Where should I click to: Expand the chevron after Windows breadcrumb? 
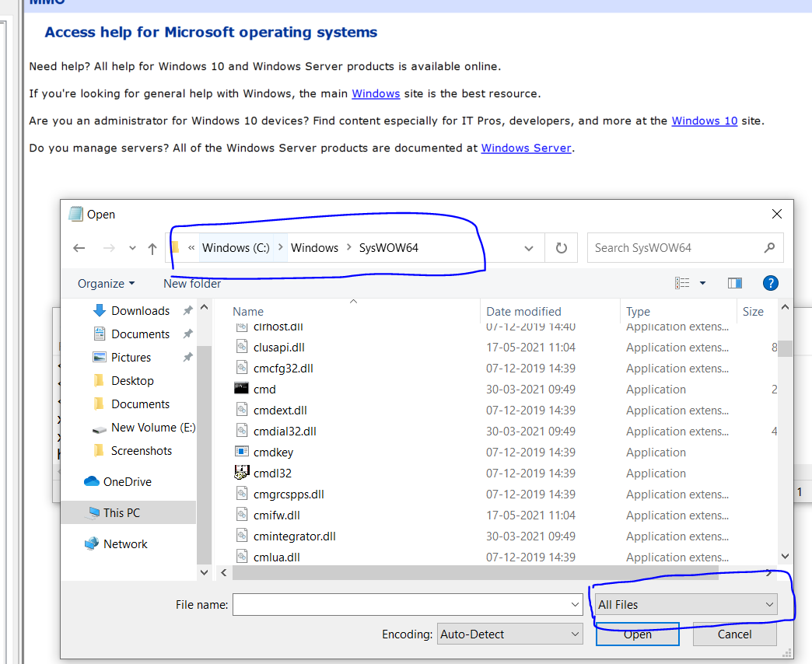point(349,247)
